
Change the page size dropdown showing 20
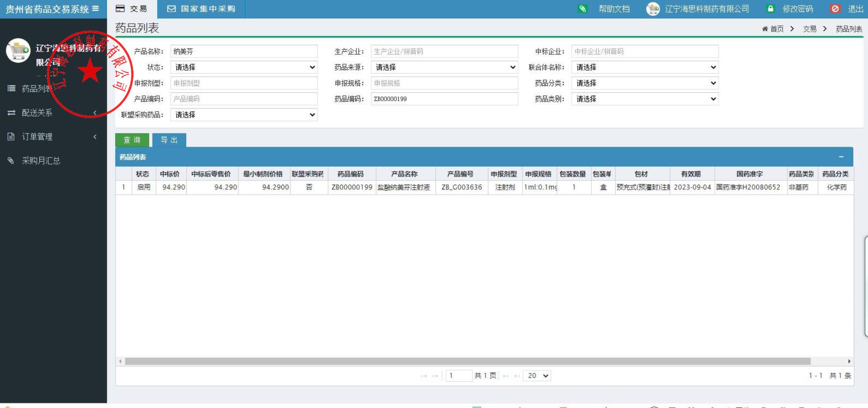(537, 376)
